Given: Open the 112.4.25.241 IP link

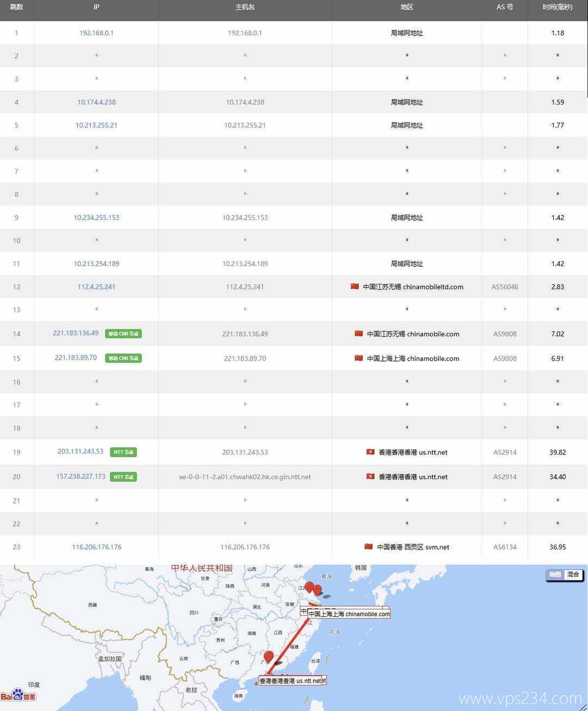Looking at the screenshot, I should [96, 287].
